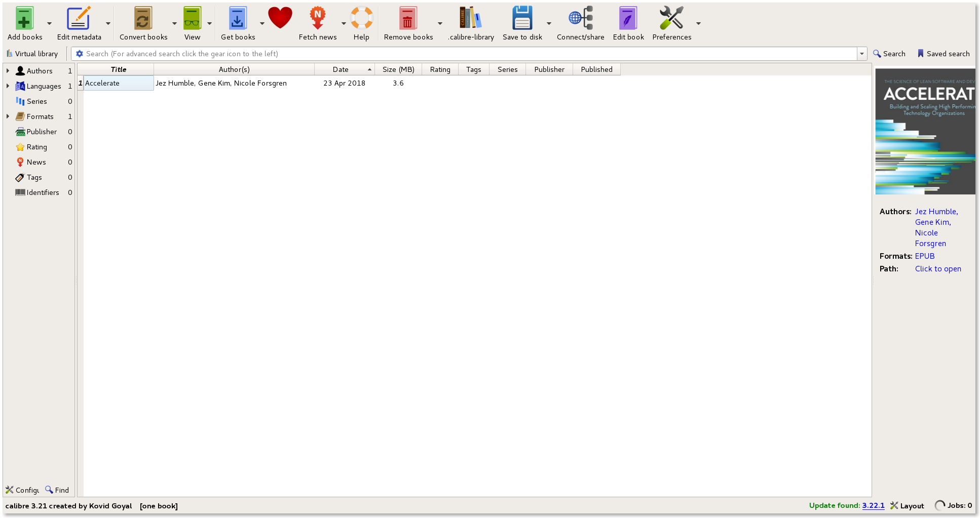Viewport: 980px width, 518px height.
Task: Open the Nicole Forsgren author link
Action: click(x=930, y=238)
